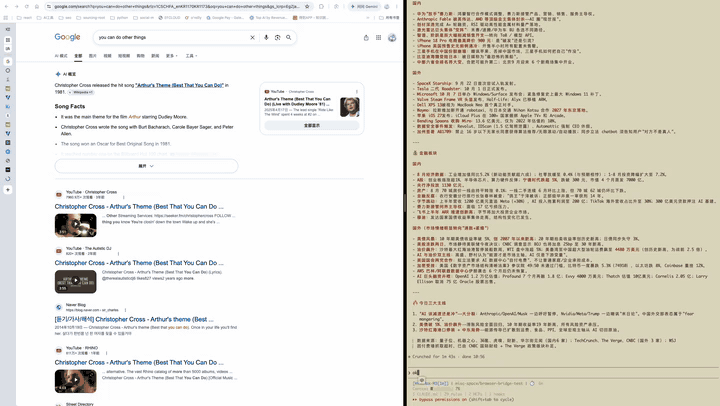Start voice search with the microphone icon
This screenshot has height=406, width=720.
point(266,38)
